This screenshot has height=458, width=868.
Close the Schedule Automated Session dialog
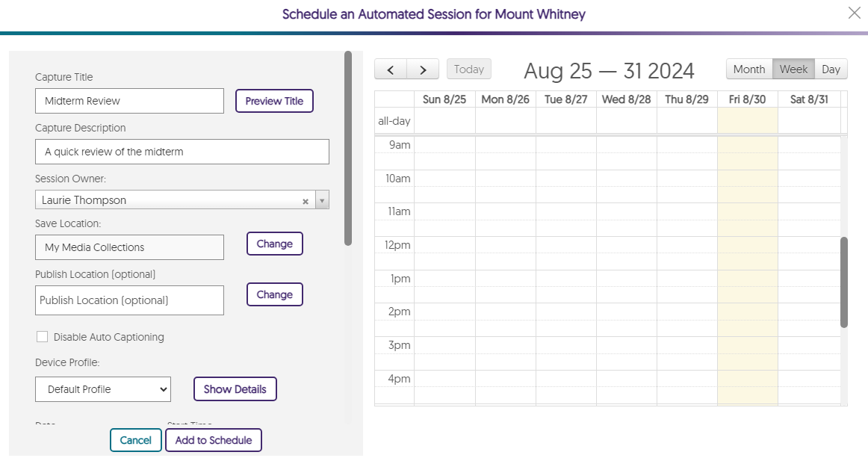tap(855, 13)
